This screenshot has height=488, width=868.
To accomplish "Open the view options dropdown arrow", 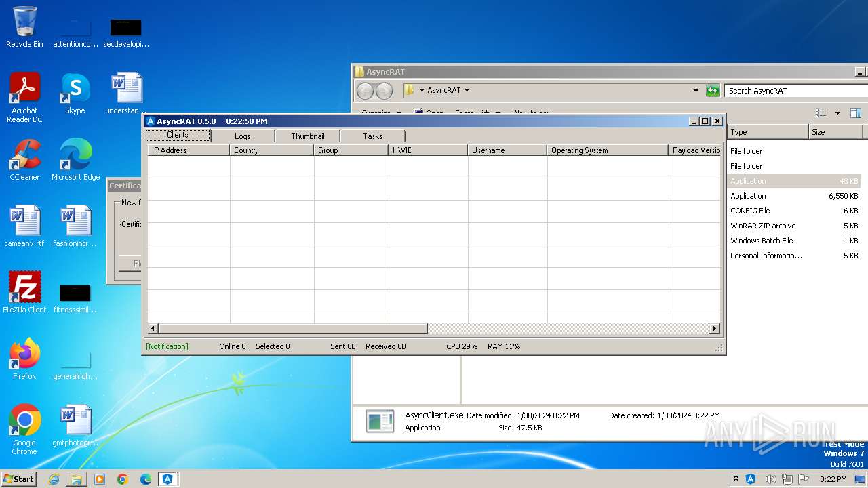I will (837, 113).
